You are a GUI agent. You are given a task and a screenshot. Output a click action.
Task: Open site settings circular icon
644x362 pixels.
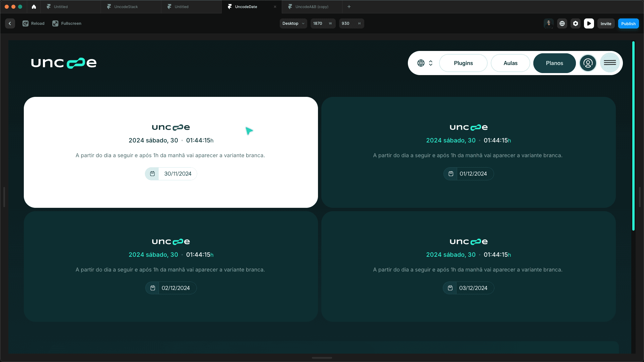tap(576, 23)
